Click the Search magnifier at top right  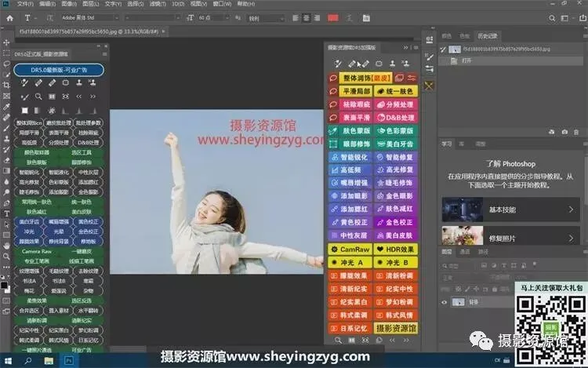pyautogui.click(x=552, y=18)
